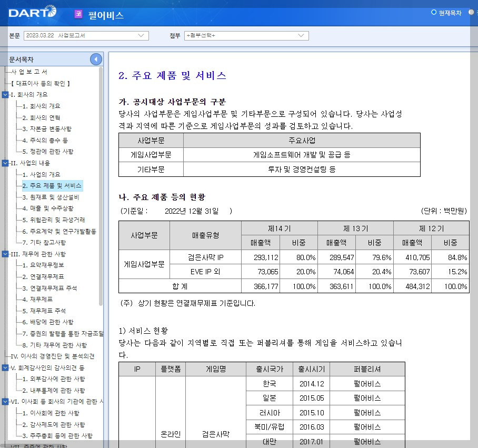Open the 첨부 attachment dropdown
Screen dimensions: 478x448
tap(246, 36)
